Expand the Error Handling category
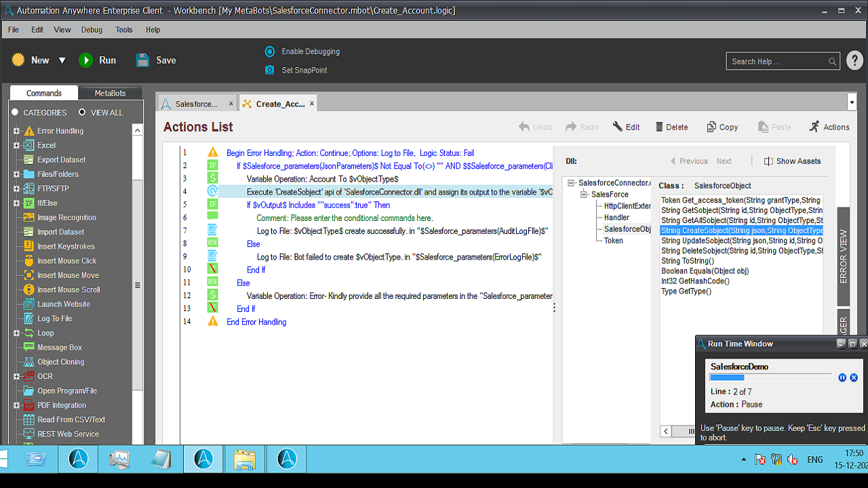 (x=16, y=131)
